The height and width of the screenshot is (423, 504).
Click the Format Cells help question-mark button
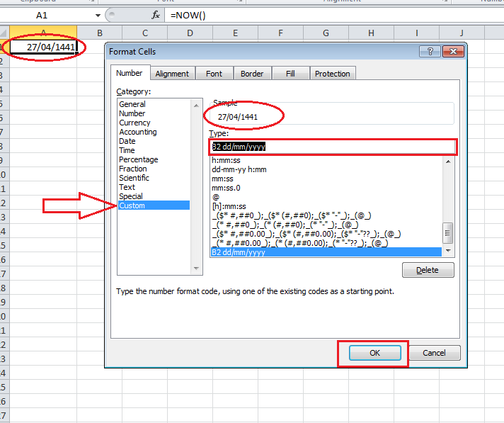430,52
